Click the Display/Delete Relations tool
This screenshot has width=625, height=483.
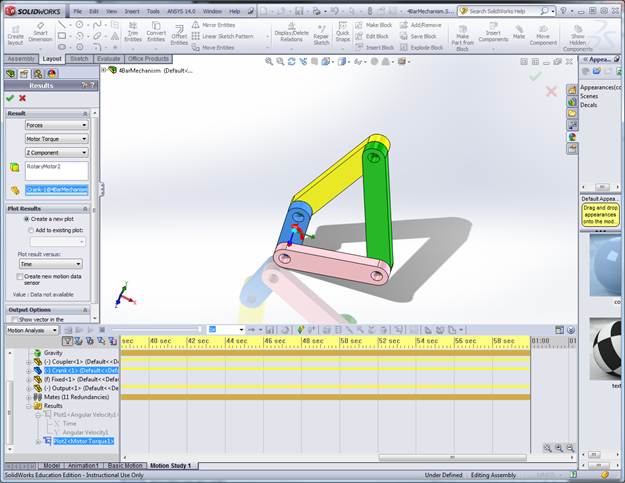tap(291, 33)
